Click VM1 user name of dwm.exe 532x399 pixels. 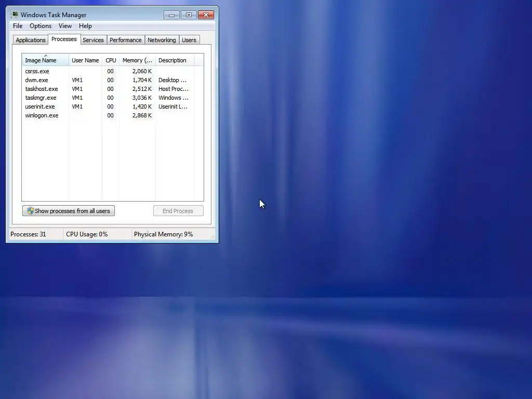(77, 80)
